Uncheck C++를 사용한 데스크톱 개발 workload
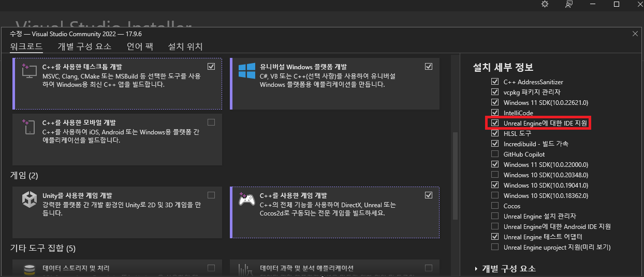Viewport: 644px width, 277px height. tap(211, 67)
